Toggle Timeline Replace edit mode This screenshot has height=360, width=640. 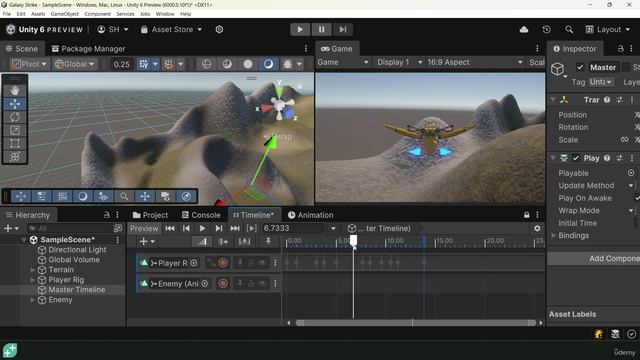pyautogui.click(x=244, y=242)
